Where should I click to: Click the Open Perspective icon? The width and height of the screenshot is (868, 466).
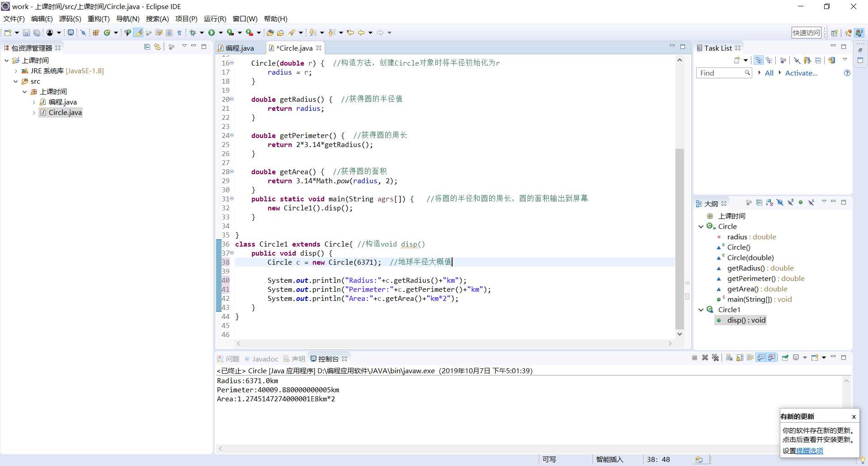(x=835, y=33)
